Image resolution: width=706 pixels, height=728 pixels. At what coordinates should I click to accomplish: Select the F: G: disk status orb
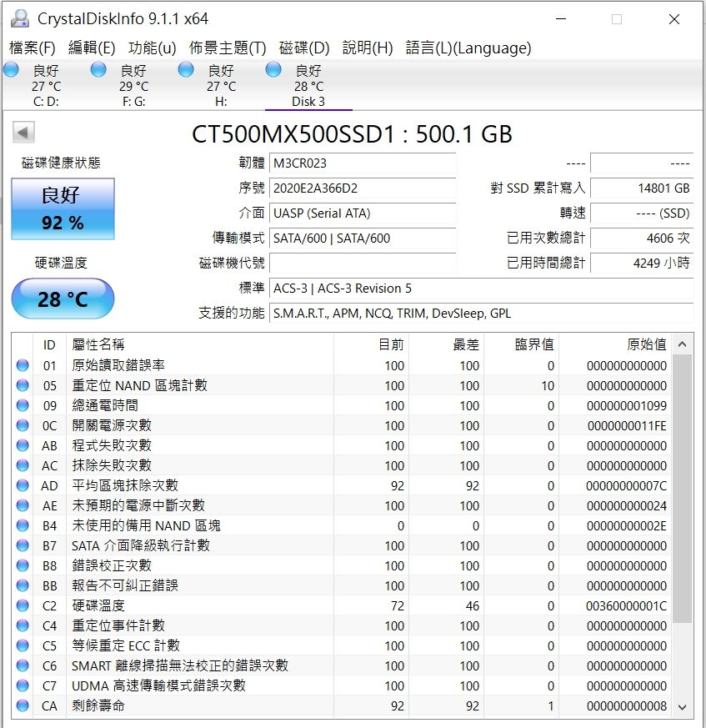(99, 70)
